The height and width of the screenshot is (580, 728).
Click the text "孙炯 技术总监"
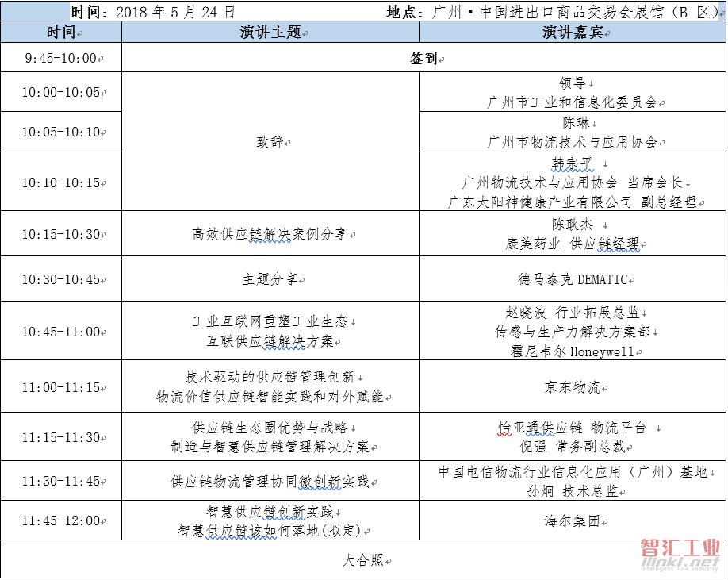573,491
